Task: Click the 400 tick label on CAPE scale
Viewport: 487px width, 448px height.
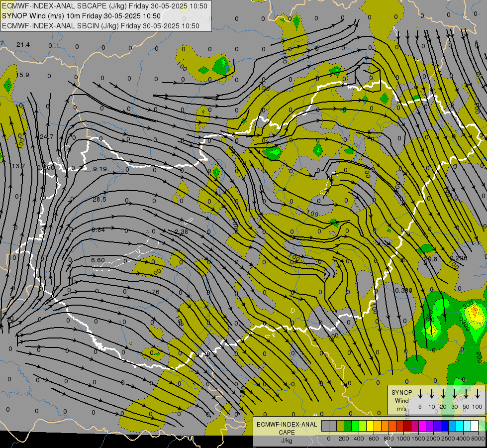Action: click(x=359, y=439)
